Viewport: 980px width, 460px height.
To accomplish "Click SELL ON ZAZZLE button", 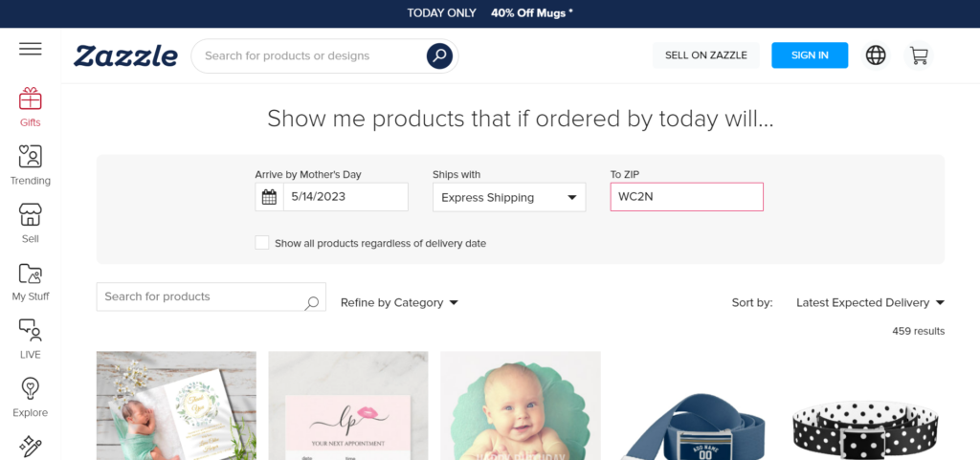I will (x=705, y=55).
